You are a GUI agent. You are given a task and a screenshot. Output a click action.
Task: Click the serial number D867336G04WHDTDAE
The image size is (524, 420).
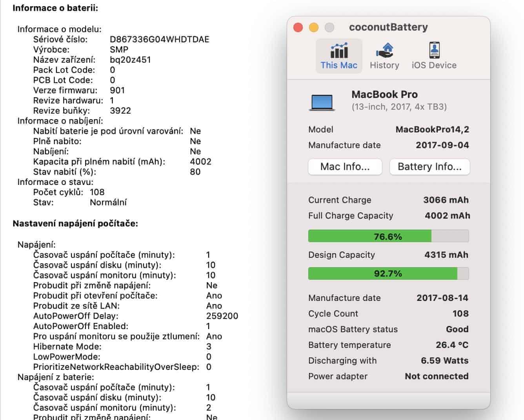point(159,39)
